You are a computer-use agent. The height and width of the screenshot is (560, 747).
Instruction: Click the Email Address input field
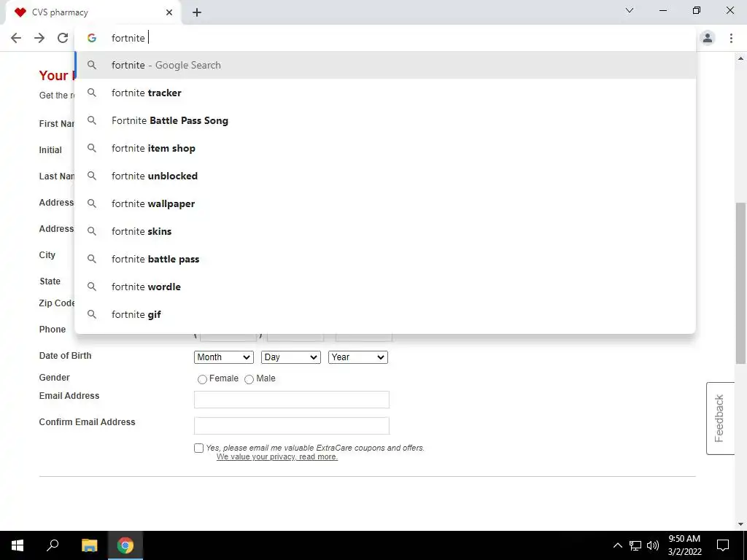click(292, 400)
